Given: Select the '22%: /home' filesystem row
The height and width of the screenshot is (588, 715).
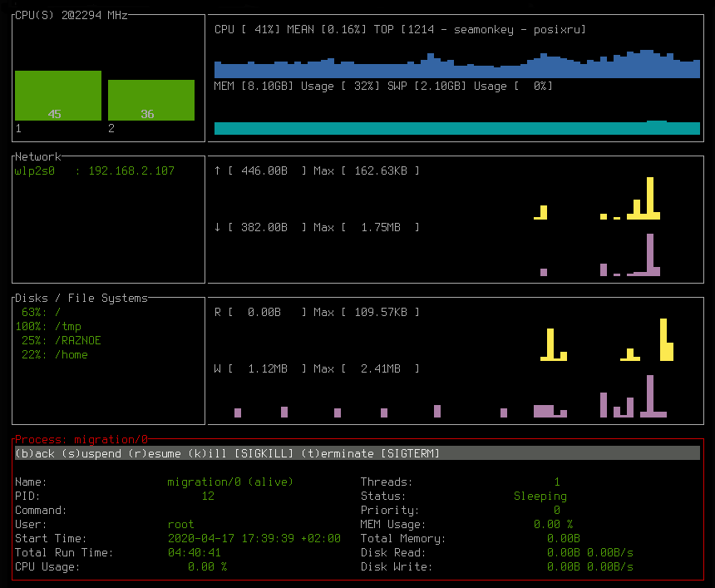Looking at the screenshot, I should (55, 355).
